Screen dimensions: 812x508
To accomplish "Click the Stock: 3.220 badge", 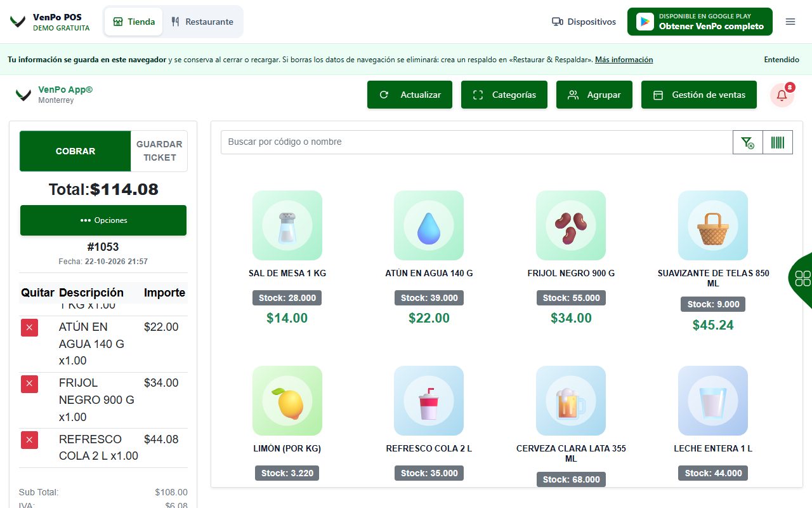I will point(287,473).
